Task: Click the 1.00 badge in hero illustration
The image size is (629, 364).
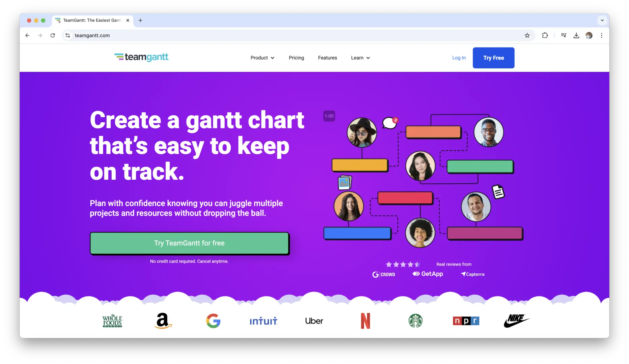Action: tap(329, 116)
